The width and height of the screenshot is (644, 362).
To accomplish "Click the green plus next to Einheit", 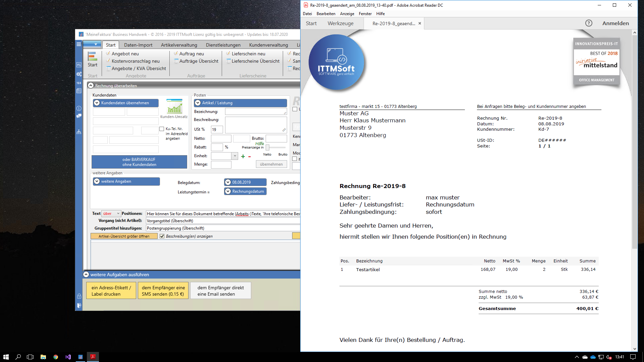I will (x=243, y=156).
